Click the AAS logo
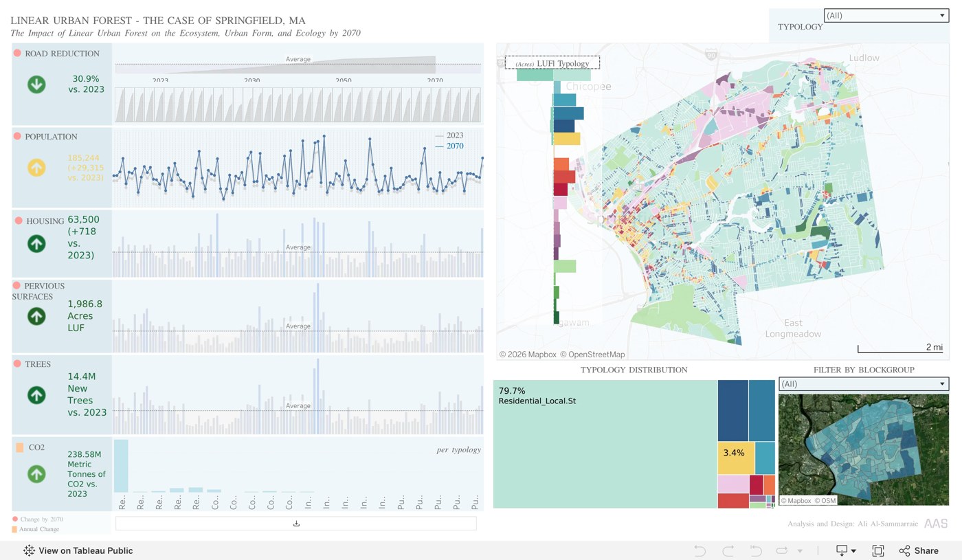The width and height of the screenshot is (962, 560). pos(936,524)
